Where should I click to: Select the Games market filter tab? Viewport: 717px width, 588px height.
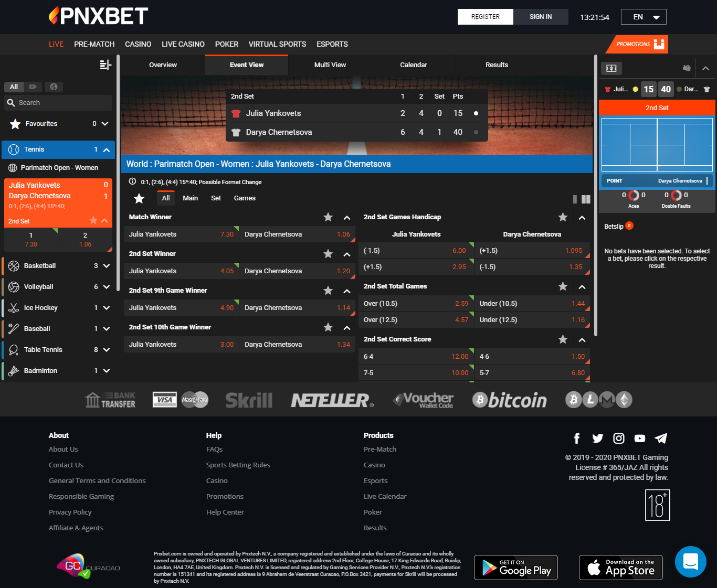point(245,198)
